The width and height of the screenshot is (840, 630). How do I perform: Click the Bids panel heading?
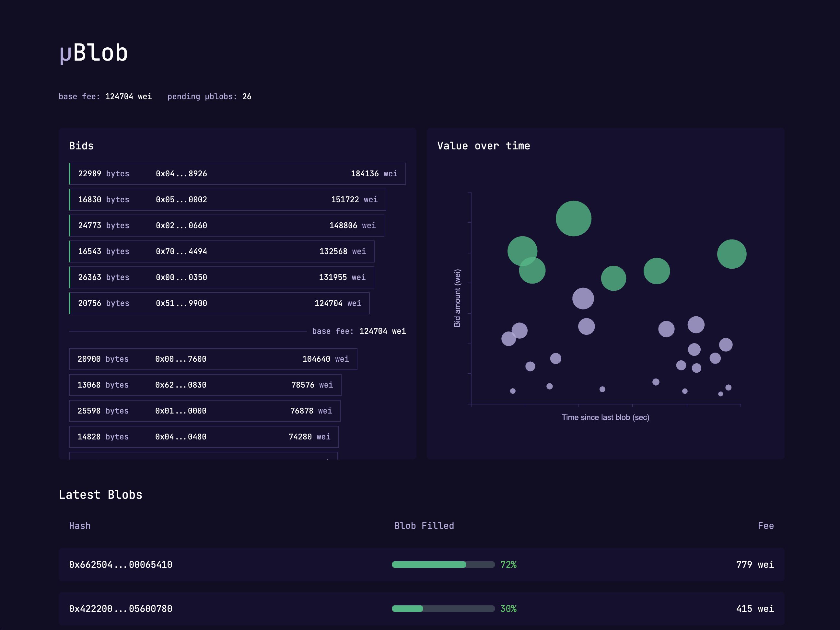point(81,146)
